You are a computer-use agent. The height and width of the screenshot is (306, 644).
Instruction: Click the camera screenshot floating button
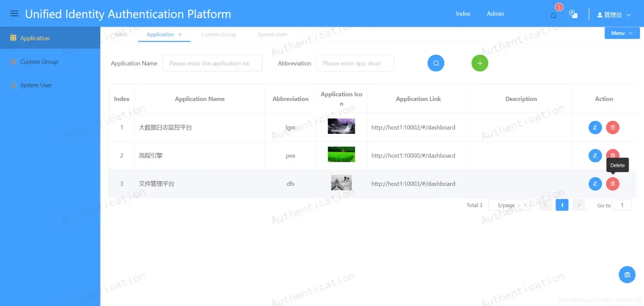click(627, 275)
